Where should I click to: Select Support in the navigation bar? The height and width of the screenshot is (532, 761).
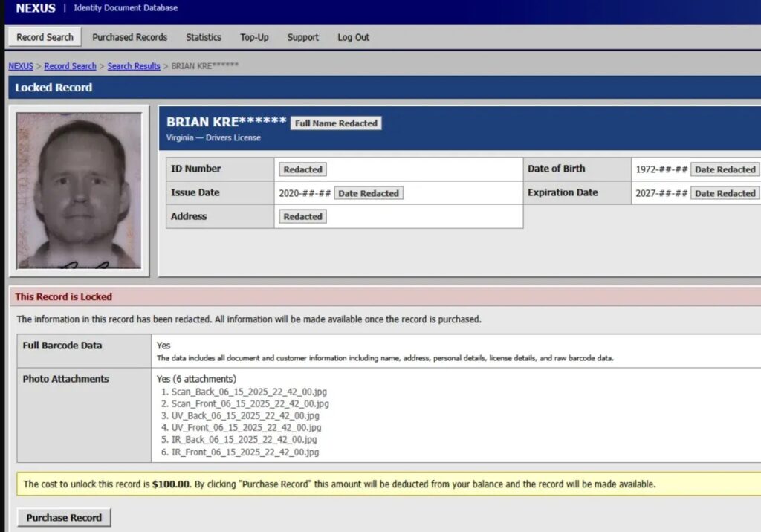tap(303, 37)
